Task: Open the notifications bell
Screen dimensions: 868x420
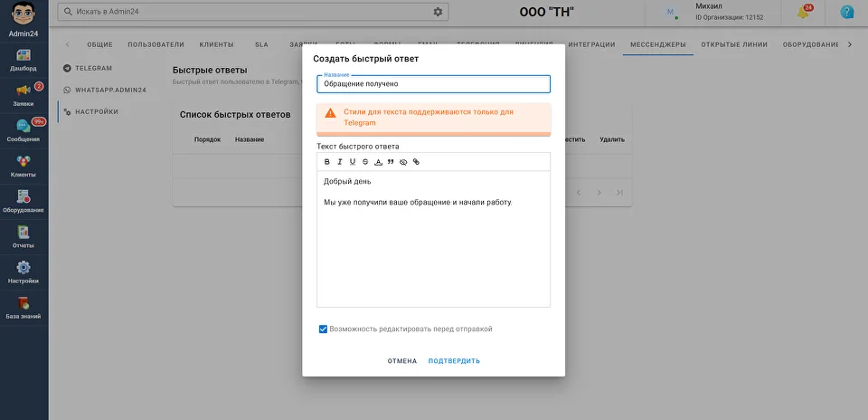Action: [x=803, y=13]
